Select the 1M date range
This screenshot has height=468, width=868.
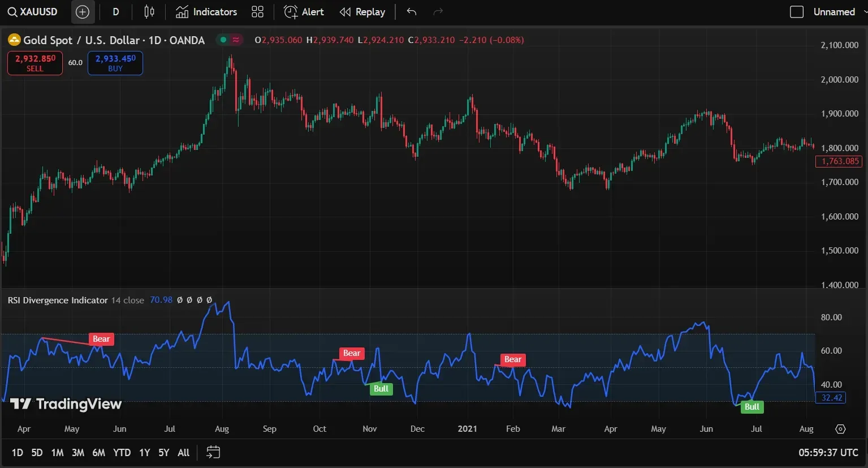(x=57, y=453)
